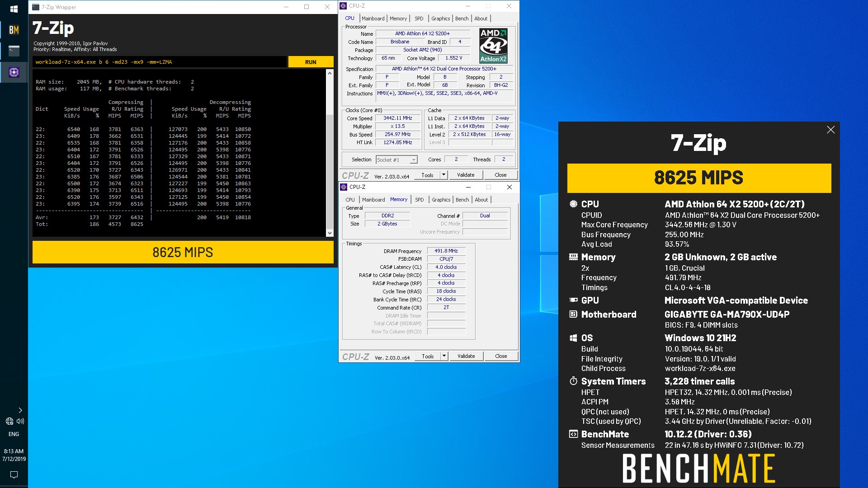Click the Memory Type DDR2 field
Screen dimensions: 868x488
click(387, 216)
